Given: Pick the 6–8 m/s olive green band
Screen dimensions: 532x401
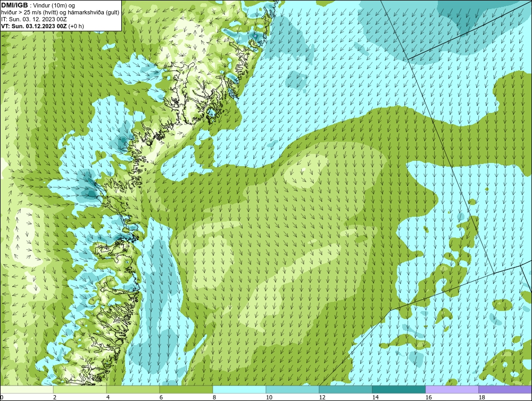Looking at the screenshot, I should [x=186, y=389].
